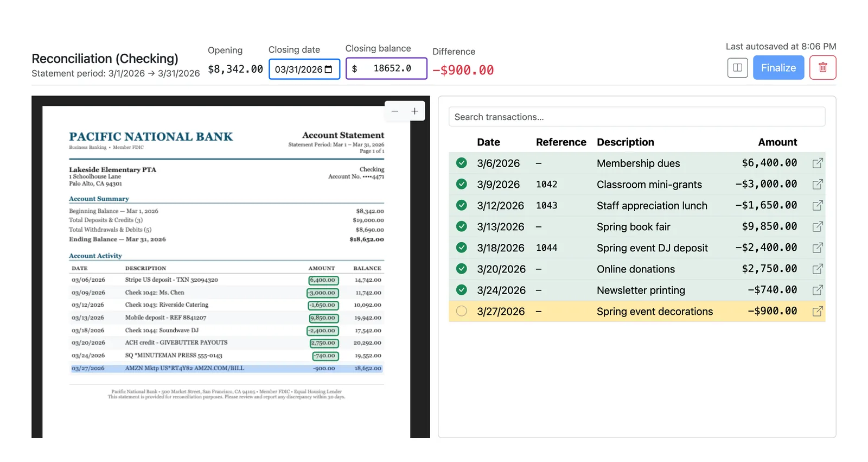The width and height of the screenshot is (868, 462).
Task: Click reference 1043 in transactions table
Action: pos(546,206)
